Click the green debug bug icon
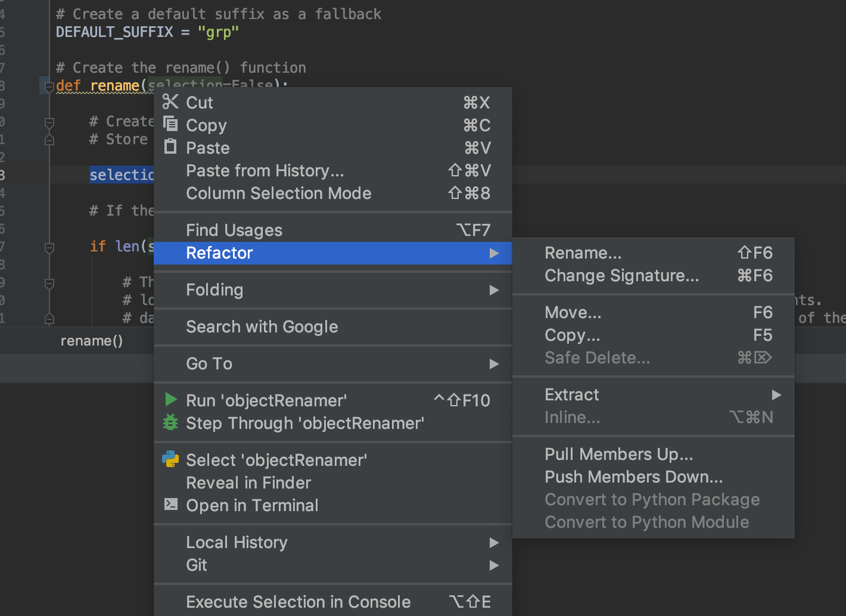 point(170,422)
